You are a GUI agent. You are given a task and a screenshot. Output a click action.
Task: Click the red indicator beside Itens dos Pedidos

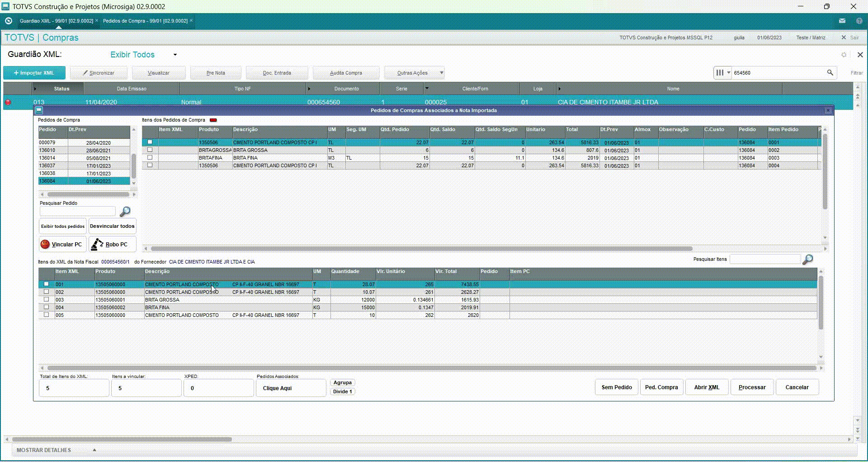point(213,120)
